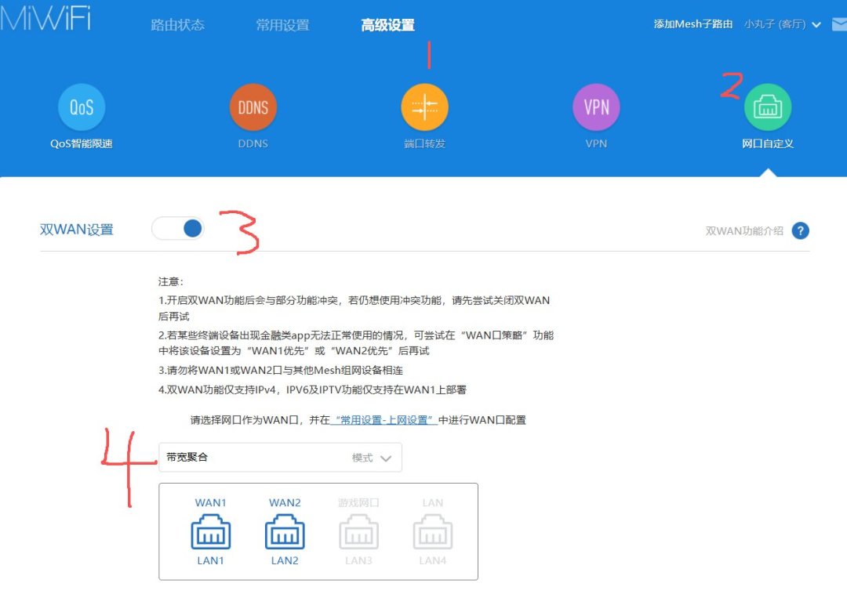Select the LAN4 port icon
The width and height of the screenshot is (847, 616).
433,532
